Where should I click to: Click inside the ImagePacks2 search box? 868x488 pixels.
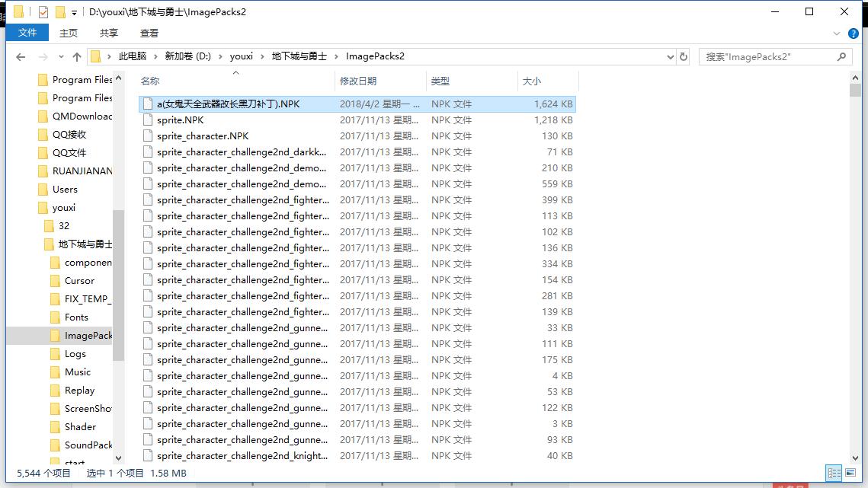tap(762, 56)
